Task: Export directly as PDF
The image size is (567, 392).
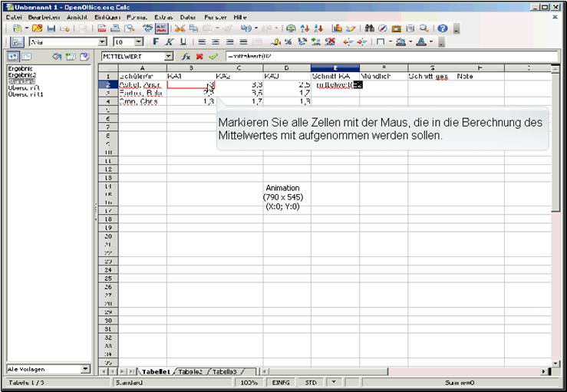Action: pos(104,28)
